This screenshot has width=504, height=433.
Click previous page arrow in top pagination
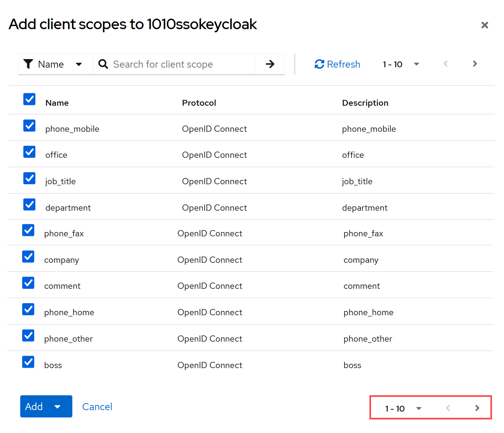click(x=446, y=64)
